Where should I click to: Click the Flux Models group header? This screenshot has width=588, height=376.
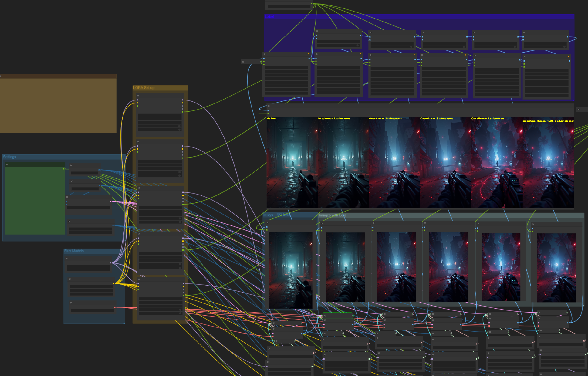point(74,251)
